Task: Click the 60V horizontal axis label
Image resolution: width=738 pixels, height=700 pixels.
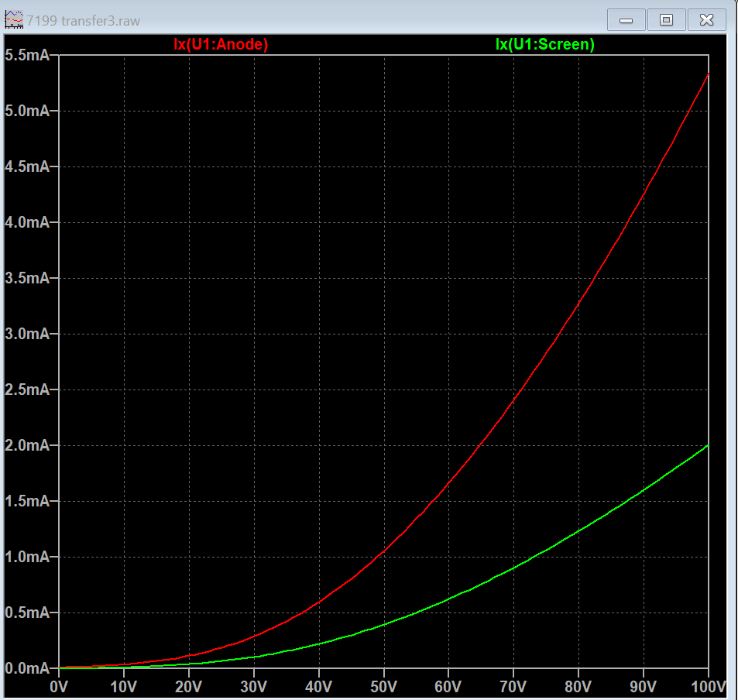Action: 448,687
